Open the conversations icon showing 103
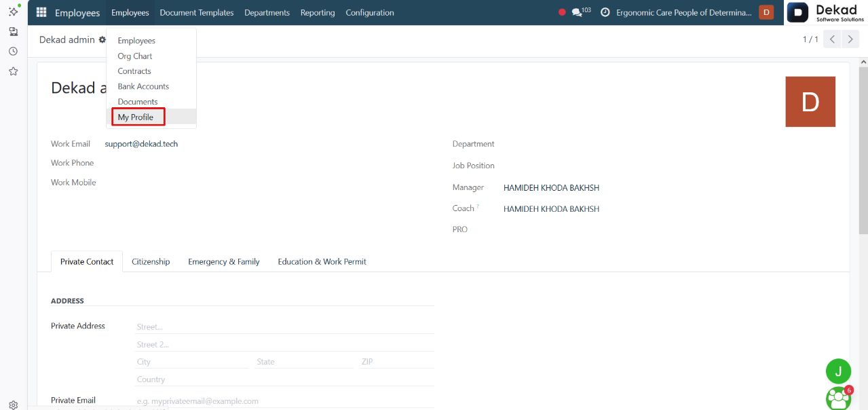Screen dimensions: 868x410 (x=581, y=12)
